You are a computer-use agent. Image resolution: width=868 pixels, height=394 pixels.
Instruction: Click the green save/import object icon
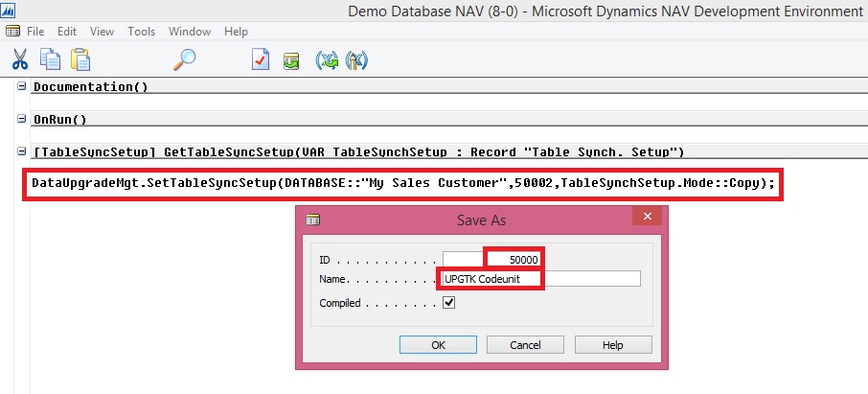tap(291, 60)
